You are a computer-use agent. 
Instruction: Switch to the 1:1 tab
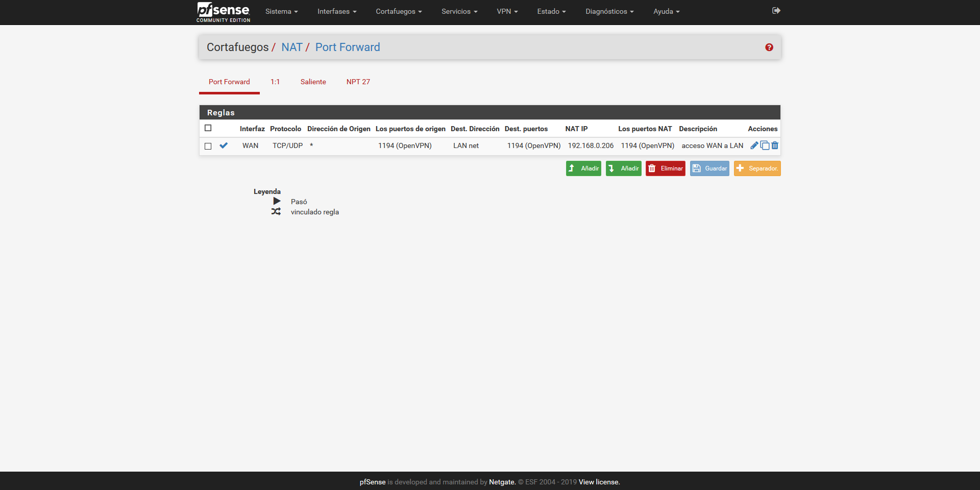pyautogui.click(x=275, y=82)
